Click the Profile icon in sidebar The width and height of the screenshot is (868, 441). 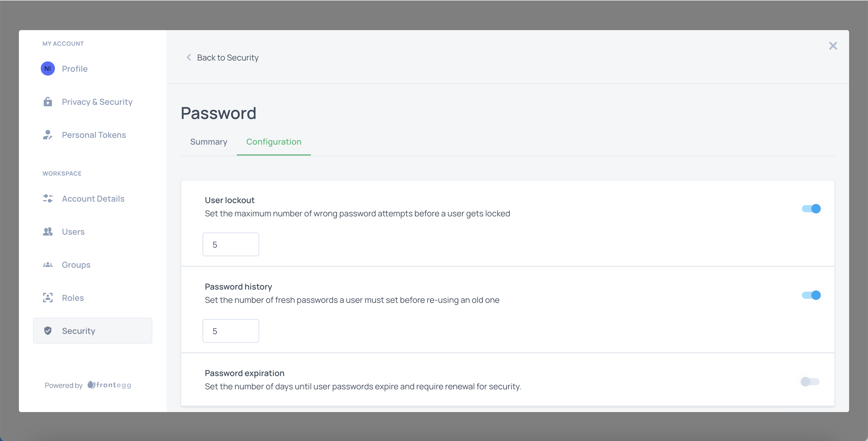pos(48,68)
